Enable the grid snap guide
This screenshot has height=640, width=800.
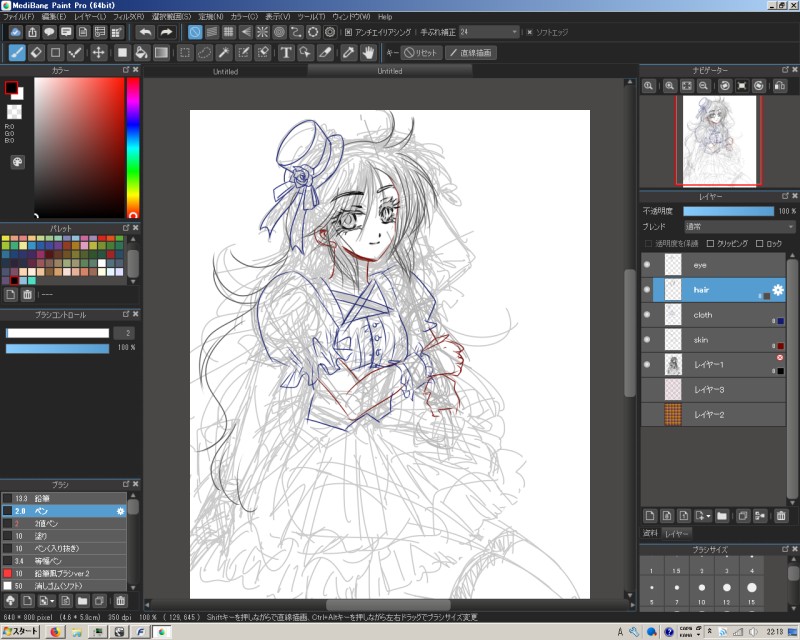pyautogui.click(x=229, y=32)
